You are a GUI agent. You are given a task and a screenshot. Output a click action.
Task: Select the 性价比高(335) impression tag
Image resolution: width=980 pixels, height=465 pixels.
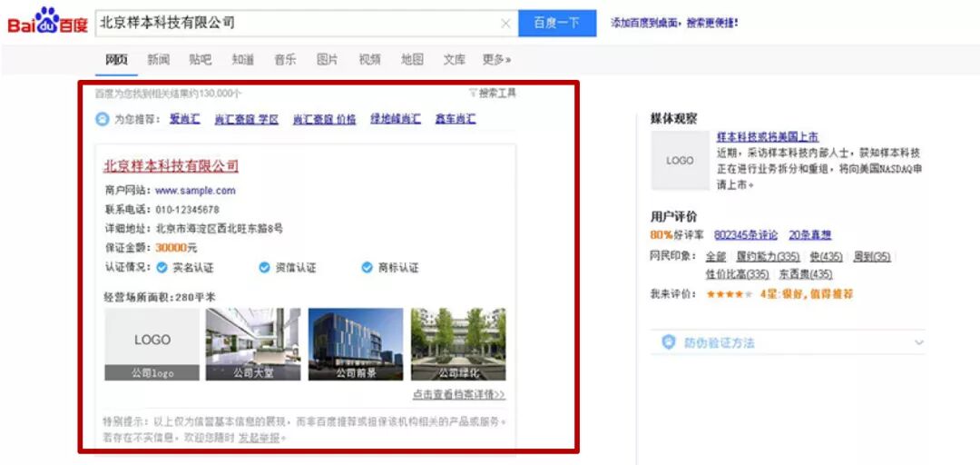pyautogui.click(x=738, y=274)
